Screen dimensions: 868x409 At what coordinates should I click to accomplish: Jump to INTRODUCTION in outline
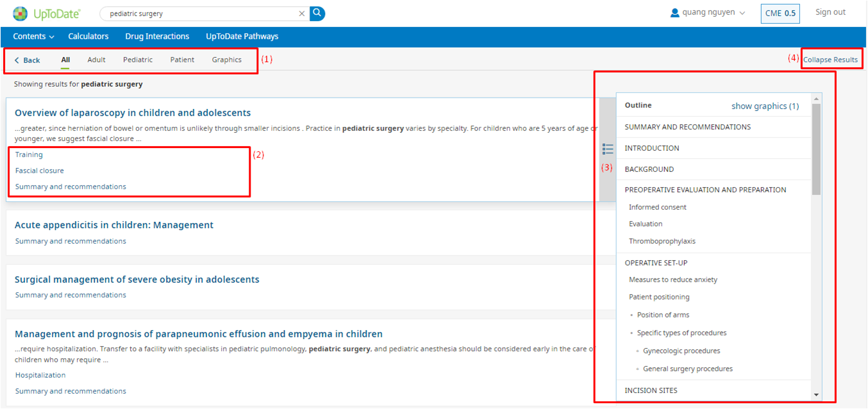click(652, 148)
